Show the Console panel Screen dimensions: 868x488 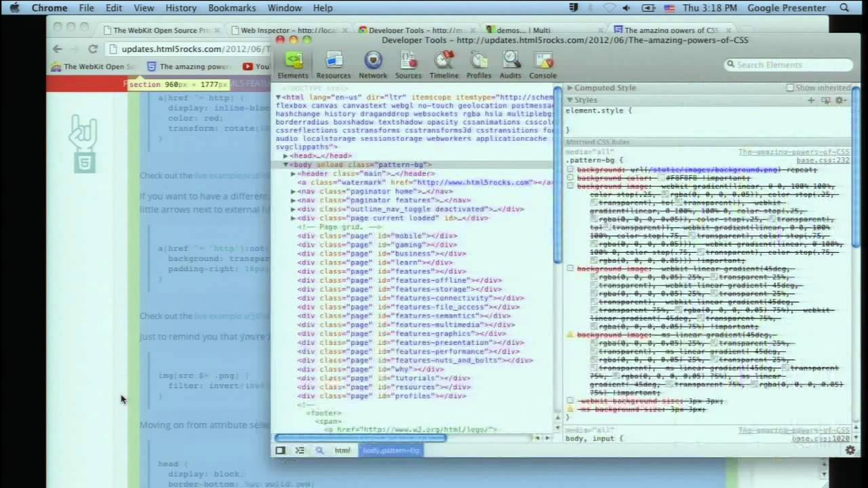[542, 64]
